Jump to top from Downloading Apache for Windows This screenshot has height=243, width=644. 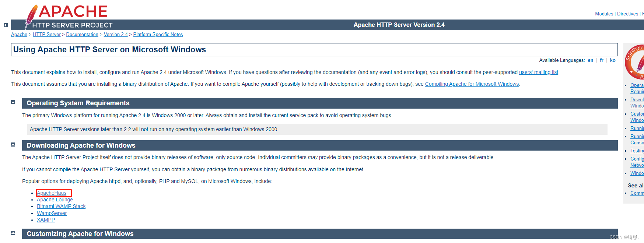[x=13, y=145]
